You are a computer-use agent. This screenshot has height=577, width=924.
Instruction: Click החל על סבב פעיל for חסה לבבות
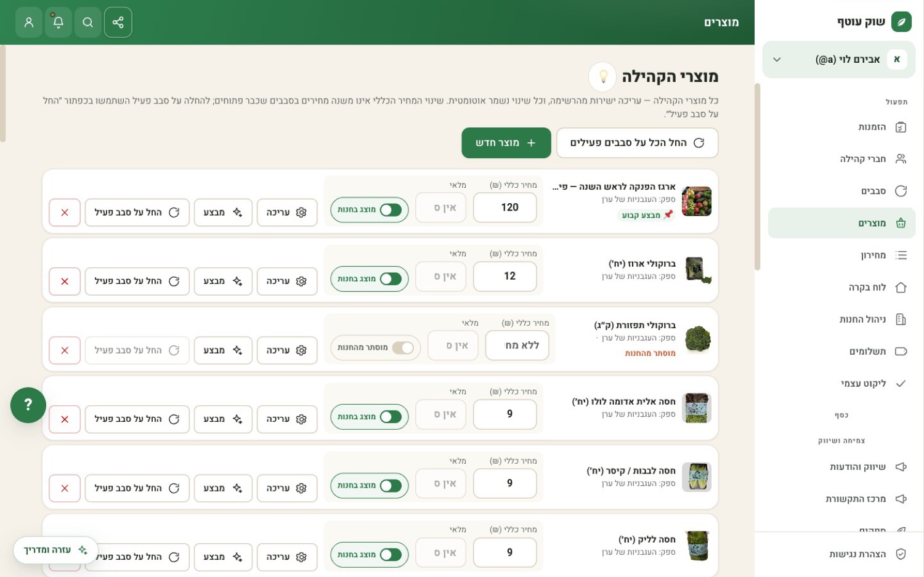(x=137, y=488)
